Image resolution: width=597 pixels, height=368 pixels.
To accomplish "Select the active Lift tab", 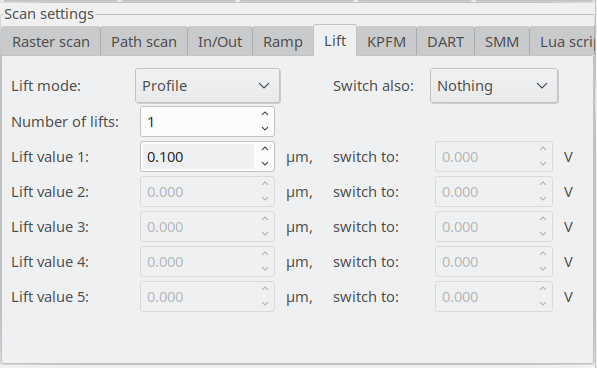I will 335,40.
